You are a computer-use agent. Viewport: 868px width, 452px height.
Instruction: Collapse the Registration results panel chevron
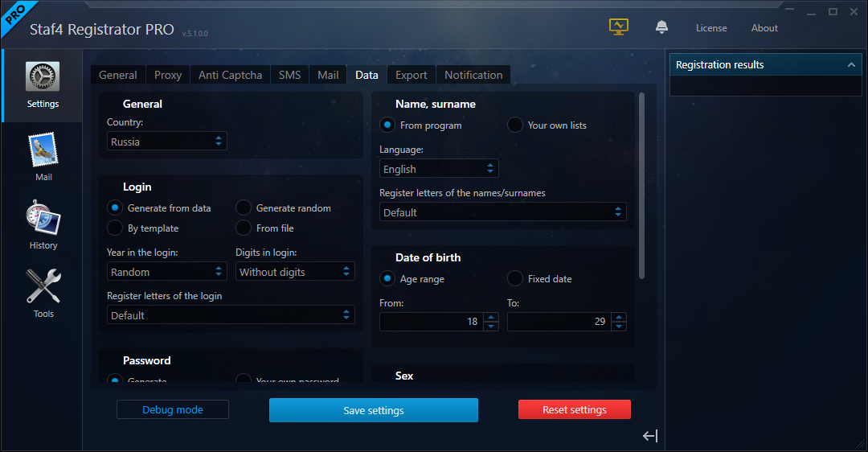851,65
